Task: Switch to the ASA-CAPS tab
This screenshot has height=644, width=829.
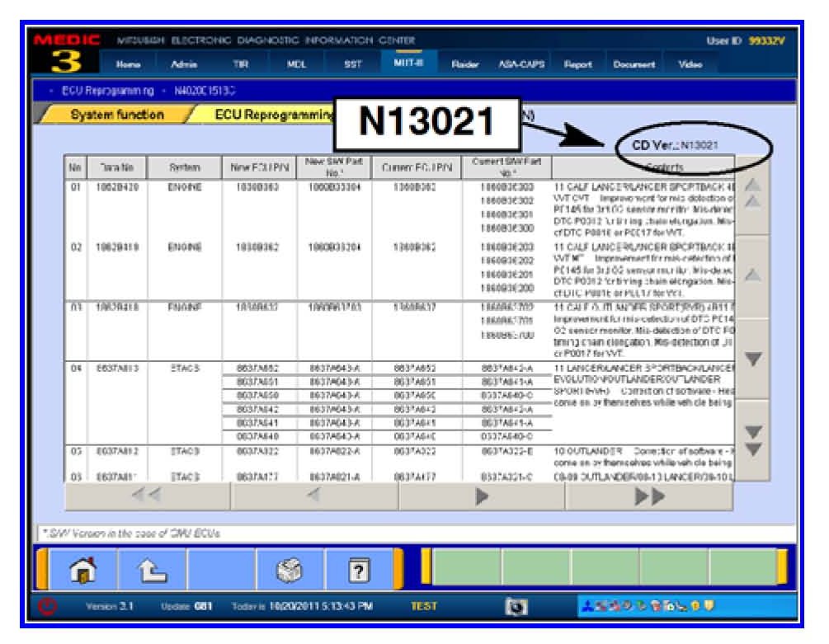Action: (523, 64)
